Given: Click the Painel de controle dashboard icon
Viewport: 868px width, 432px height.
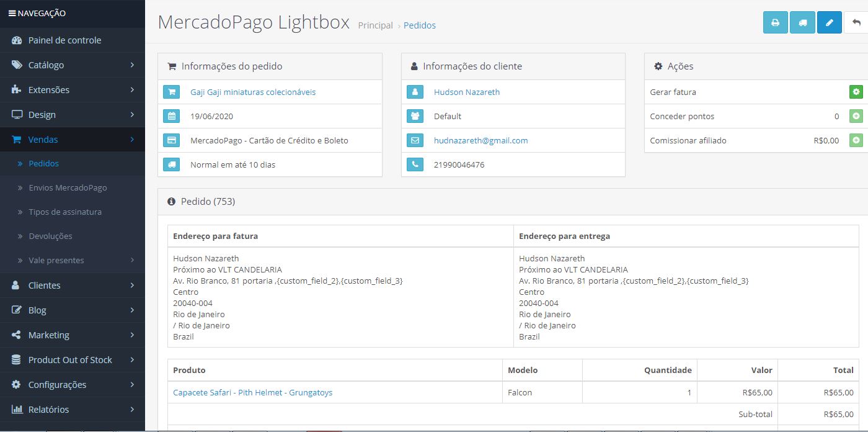Looking at the screenshot, I should (17, 40).
